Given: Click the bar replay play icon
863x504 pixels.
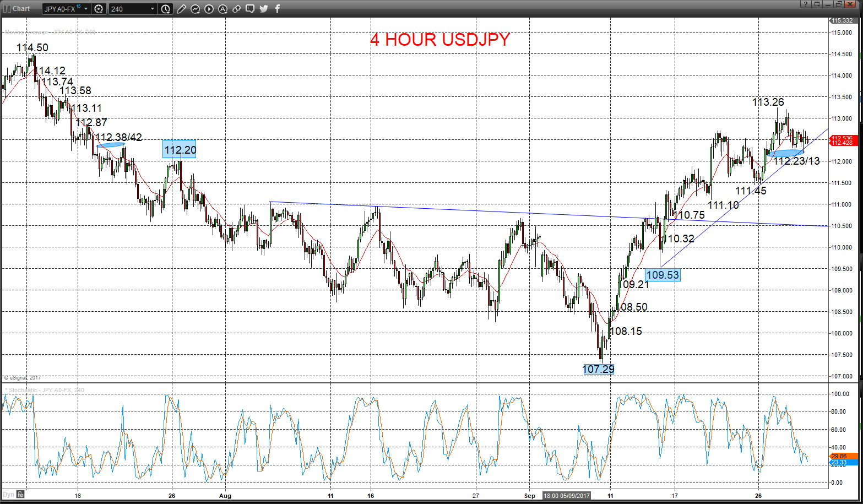Looking at the screenshot, I should [209, 9].
